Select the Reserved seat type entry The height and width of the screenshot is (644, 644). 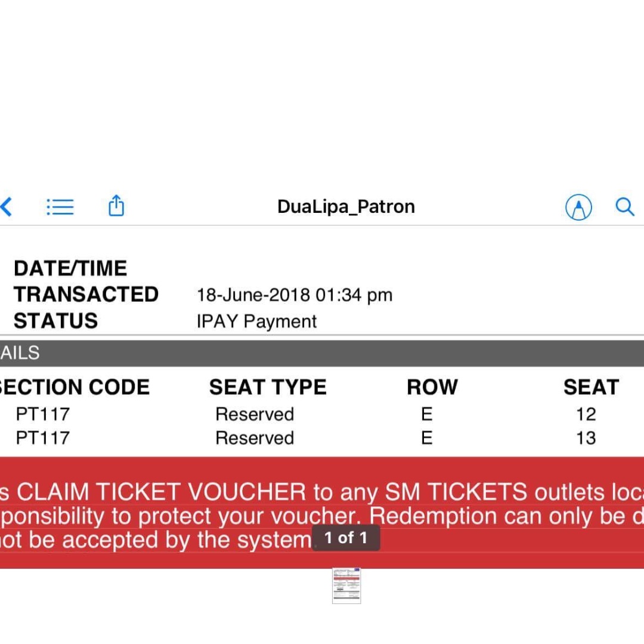[255, 414]
